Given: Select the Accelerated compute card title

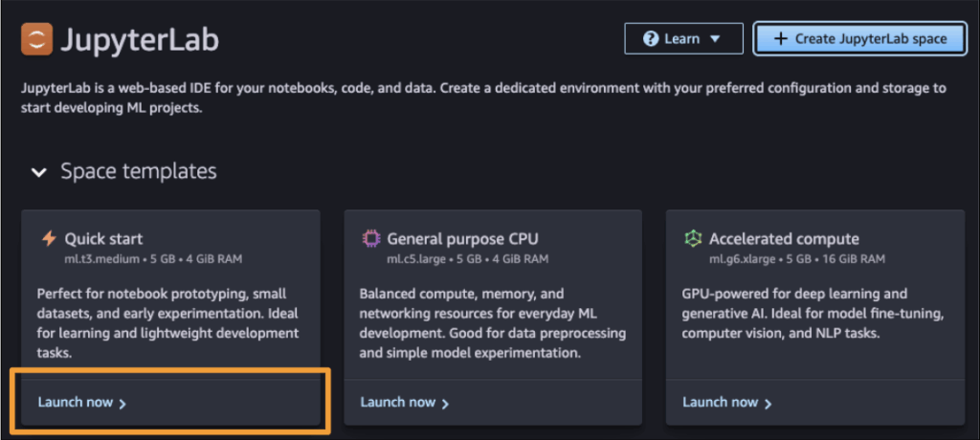Looking at the screenshot, I should (x=784, y=239).
